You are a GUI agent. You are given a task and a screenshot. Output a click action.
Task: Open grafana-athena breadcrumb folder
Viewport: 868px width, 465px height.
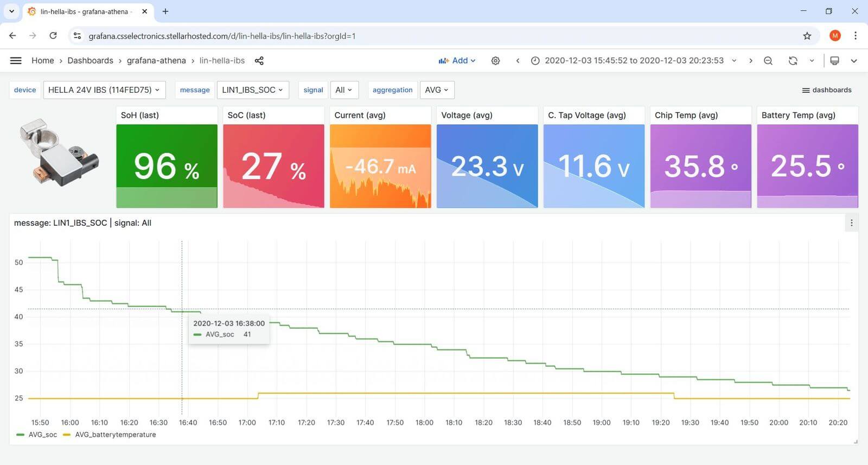pyautogui.click(x=156, y=61)
